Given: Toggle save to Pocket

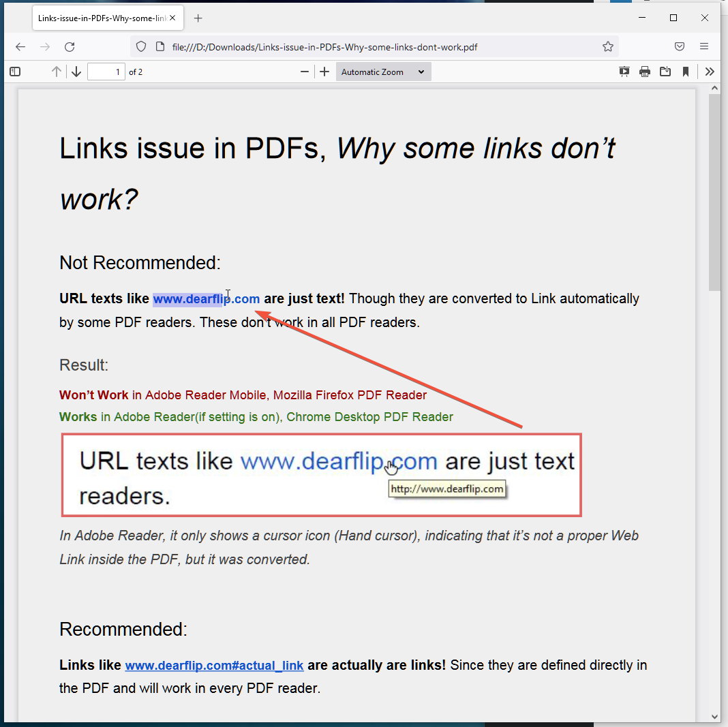Looking at the screenshot, I should click(680, 46).
